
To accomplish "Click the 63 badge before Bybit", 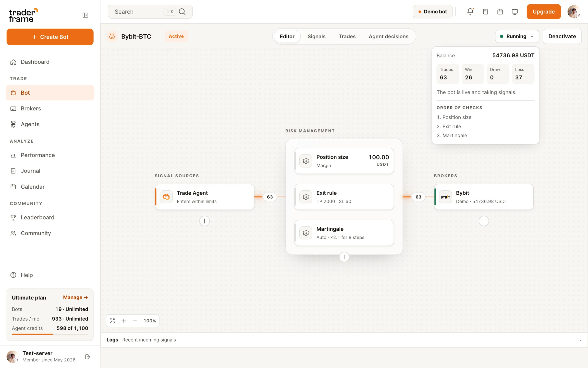I will click(418, 197).
